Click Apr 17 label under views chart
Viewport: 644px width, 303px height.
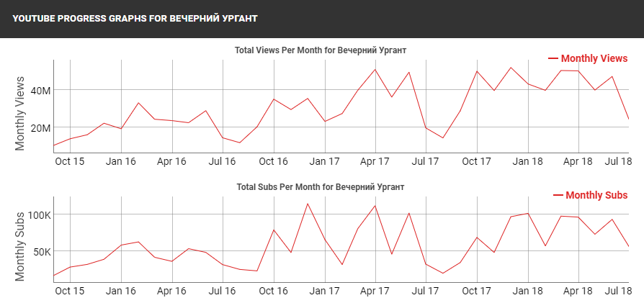pos(375,161)
